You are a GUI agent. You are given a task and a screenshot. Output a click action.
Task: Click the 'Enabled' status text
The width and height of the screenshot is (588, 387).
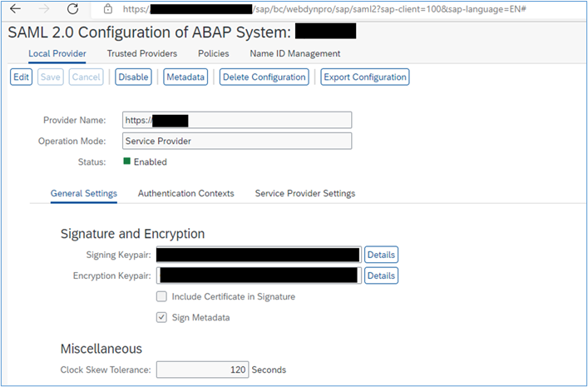151,161
